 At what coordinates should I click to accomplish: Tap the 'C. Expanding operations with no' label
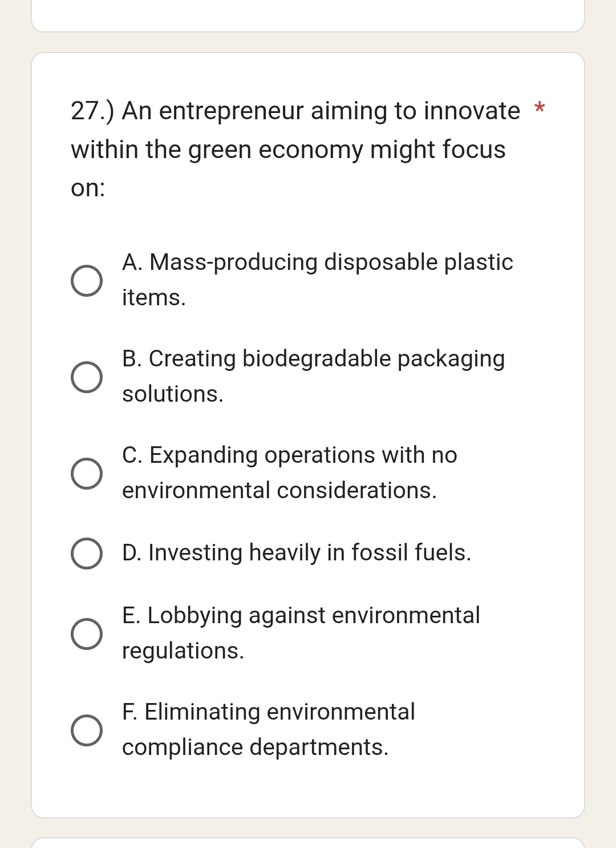point(289,455)
